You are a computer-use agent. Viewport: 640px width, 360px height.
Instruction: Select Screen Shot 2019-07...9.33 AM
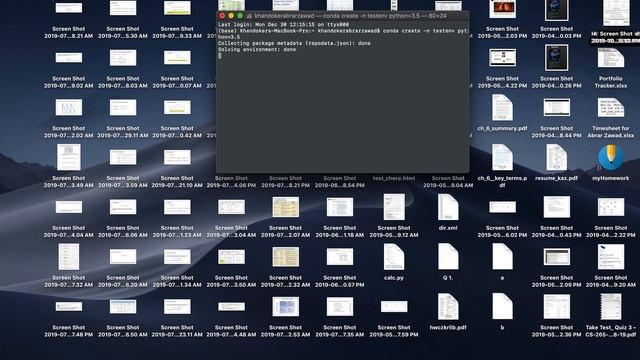pyautogui.click(x=177, y=8)
